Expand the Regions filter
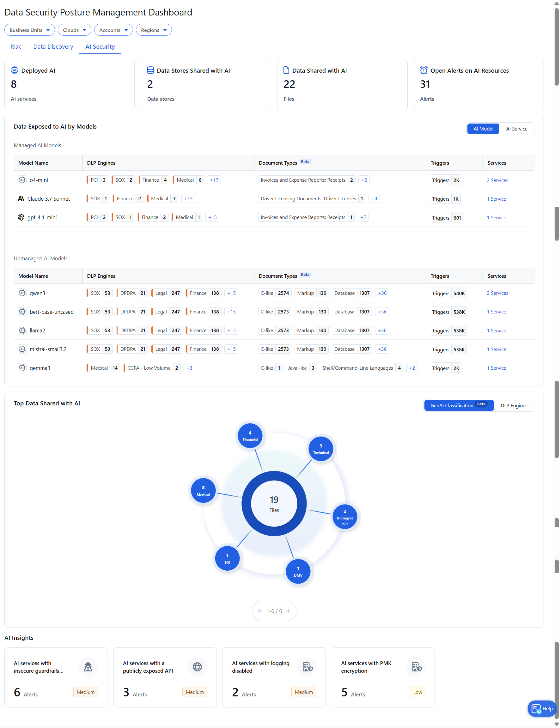The image size is (560, 728). (153, 30)
